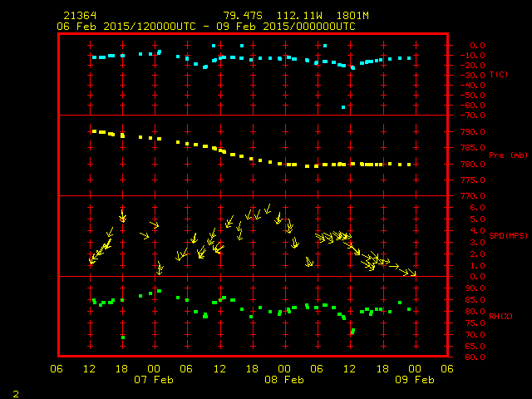The height and width of the screenshot is (399, 532).
Task: Click the 00 hour label above 07 Feb
Action: (x=154, y=369)
